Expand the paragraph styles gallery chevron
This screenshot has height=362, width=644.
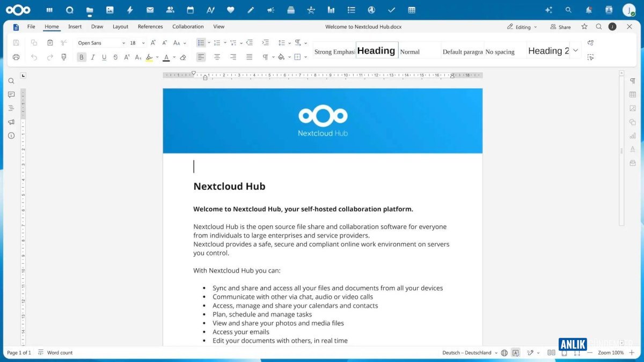click(x=575, y=50)
